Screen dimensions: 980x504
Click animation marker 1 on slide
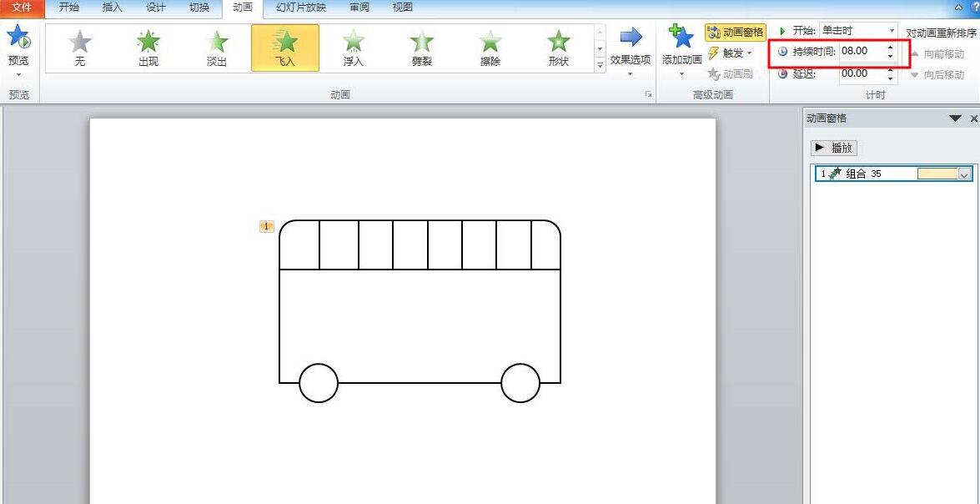click(x=267, y=226)
